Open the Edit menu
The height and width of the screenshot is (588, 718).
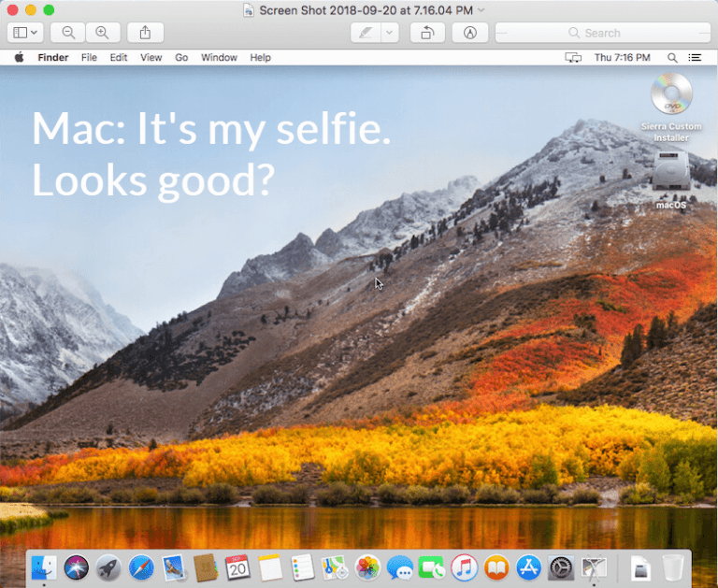point(118,57)
